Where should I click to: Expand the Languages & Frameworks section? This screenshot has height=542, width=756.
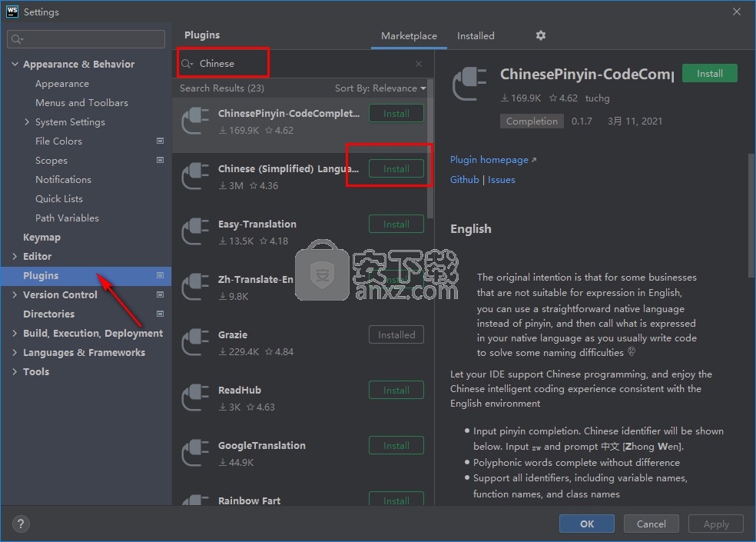coord(15,352)
